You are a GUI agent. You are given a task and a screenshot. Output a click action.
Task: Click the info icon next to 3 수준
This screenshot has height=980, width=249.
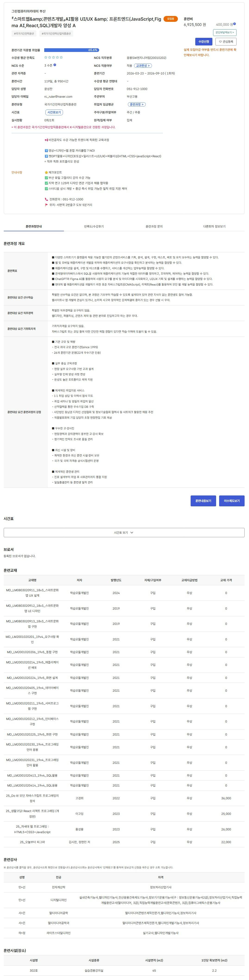pos(55,65)
